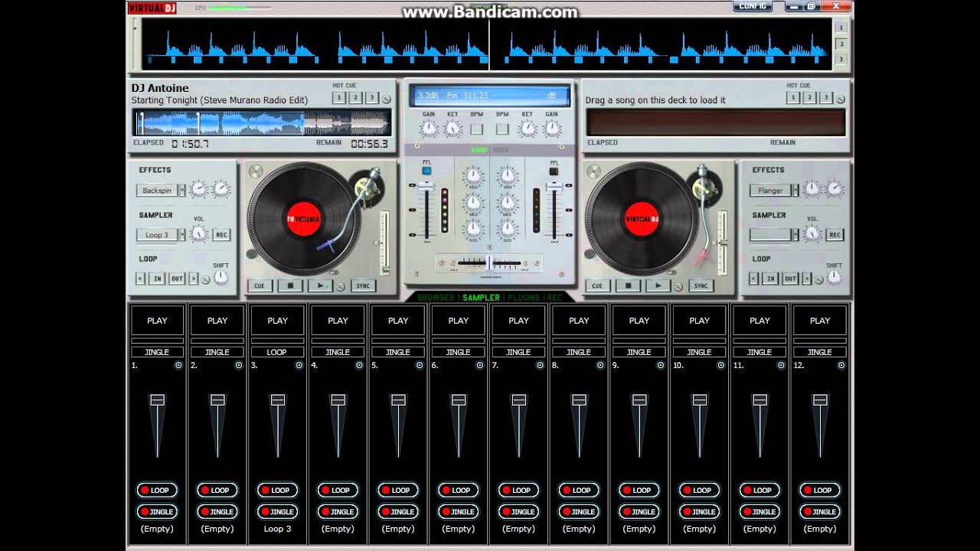Viewport: 980px width, 551px height.
Task: Click left deck hot cue 1
Action: 339,97
